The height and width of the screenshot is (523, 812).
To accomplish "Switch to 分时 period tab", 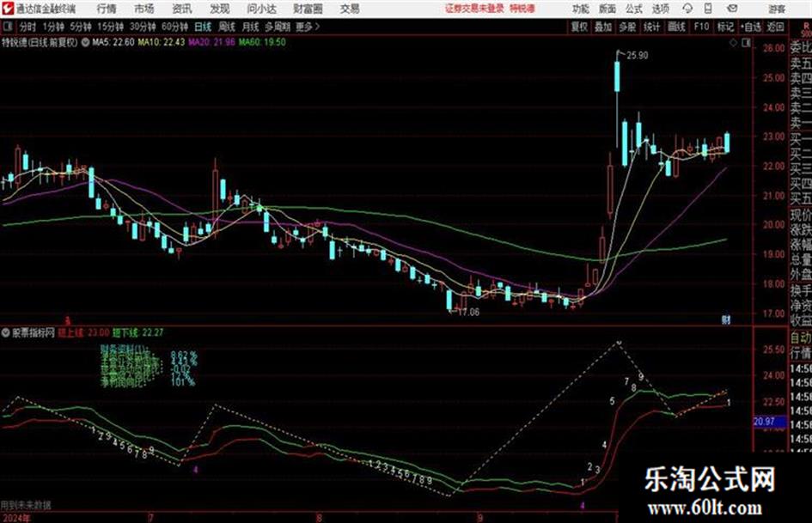I will [x=27, y=27].
